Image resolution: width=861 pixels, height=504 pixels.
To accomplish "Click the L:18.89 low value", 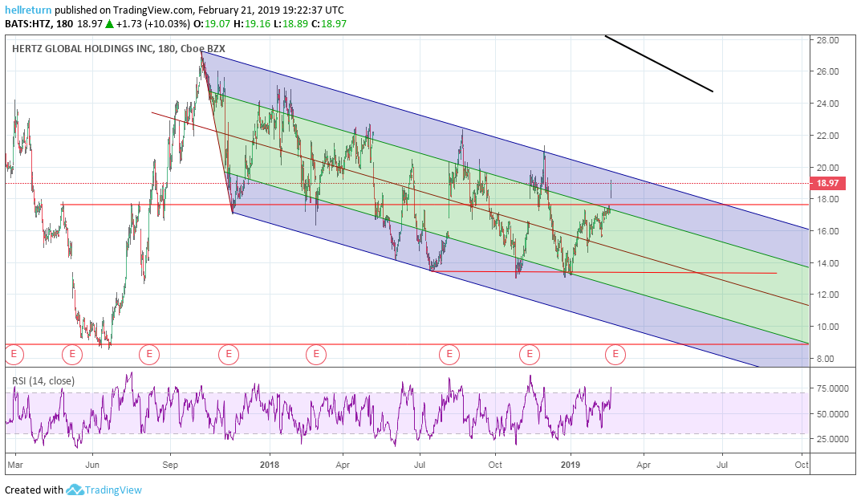I will 290,23.
